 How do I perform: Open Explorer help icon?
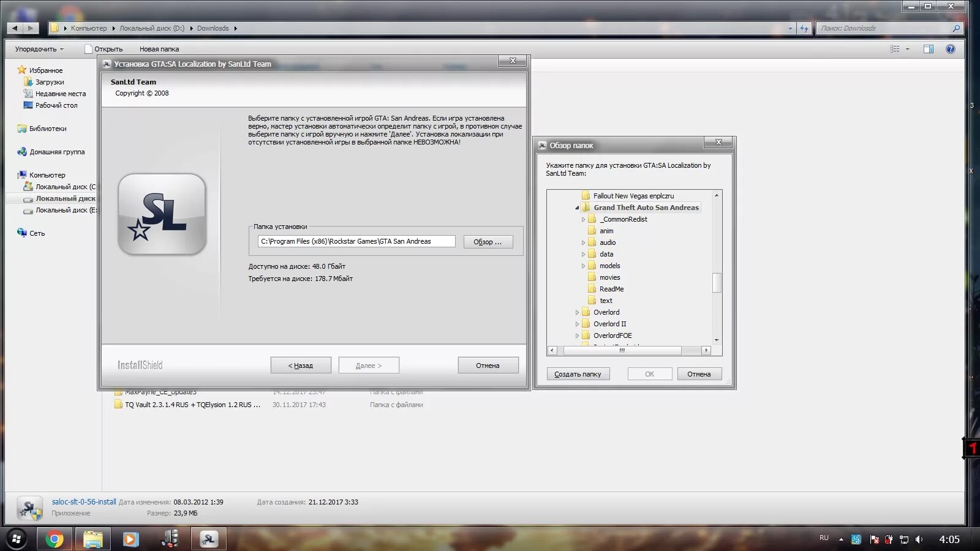[x=951, y=49]
